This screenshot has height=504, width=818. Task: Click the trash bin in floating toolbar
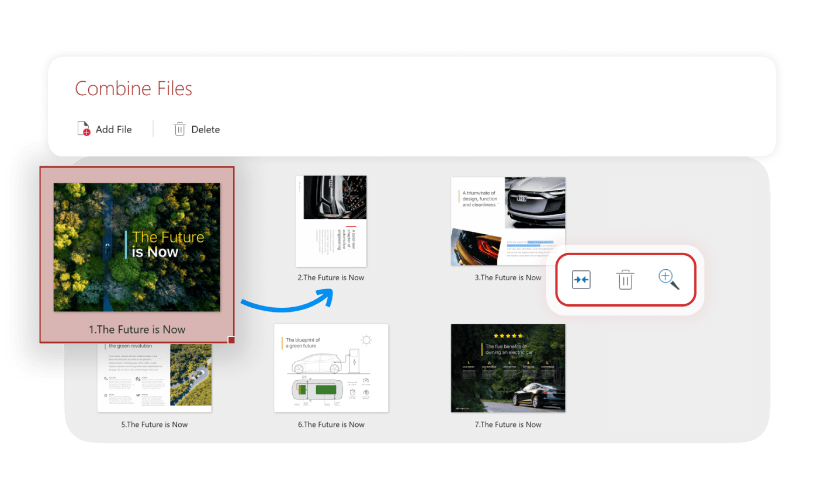pos(625,280)
